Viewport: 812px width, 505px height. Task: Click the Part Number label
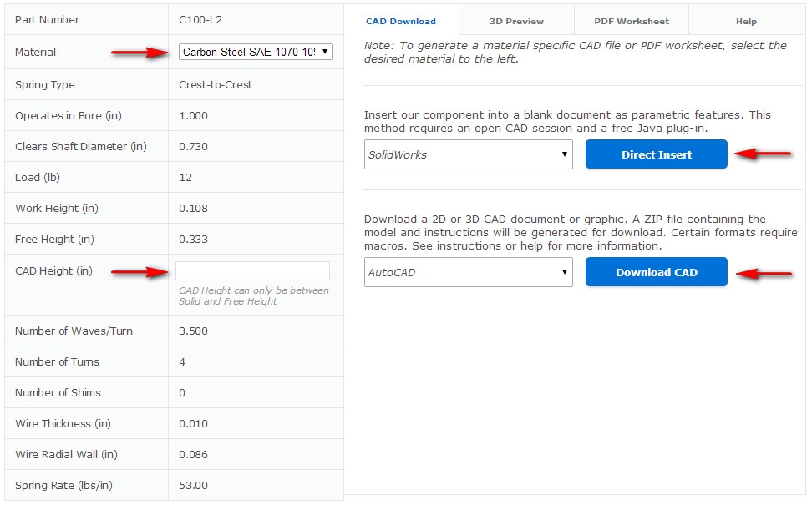point(47,20)
